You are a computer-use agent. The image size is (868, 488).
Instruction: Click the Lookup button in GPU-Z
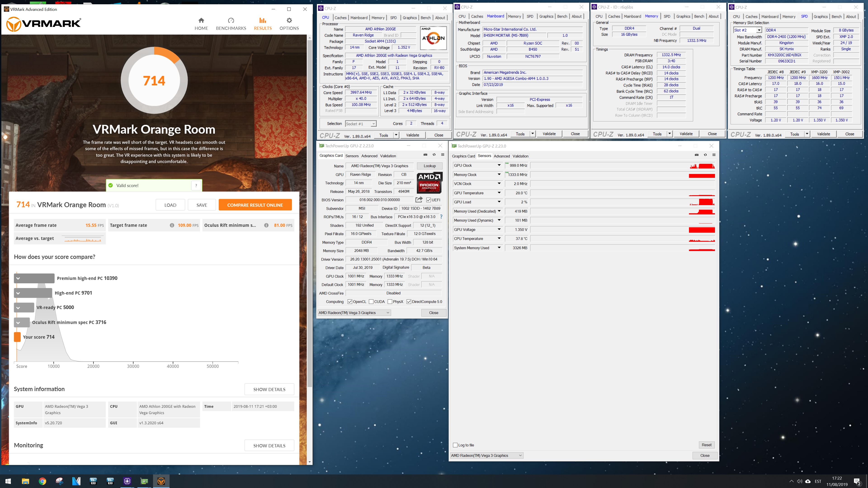coord(430,166)
